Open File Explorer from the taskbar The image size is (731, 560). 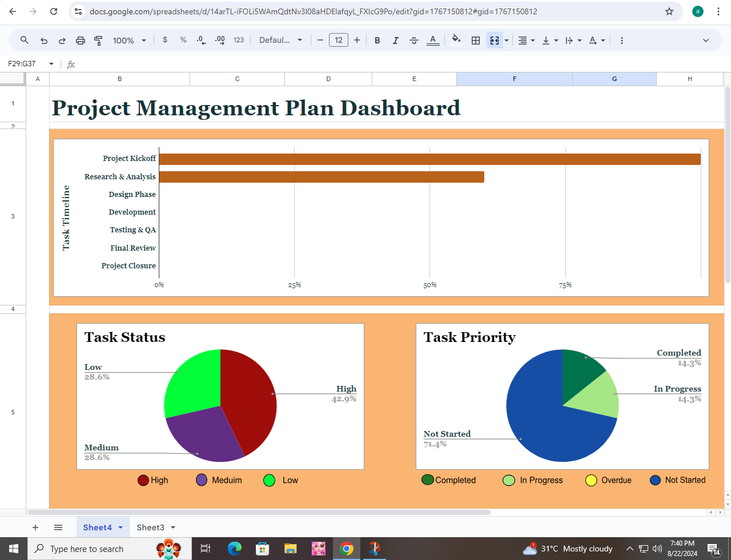tap(291, 549)
